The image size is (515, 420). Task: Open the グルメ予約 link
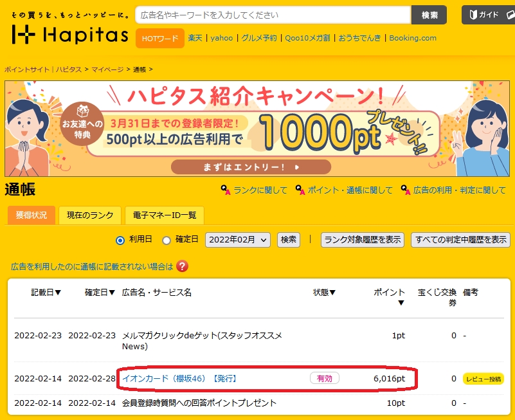click(259, 38)
